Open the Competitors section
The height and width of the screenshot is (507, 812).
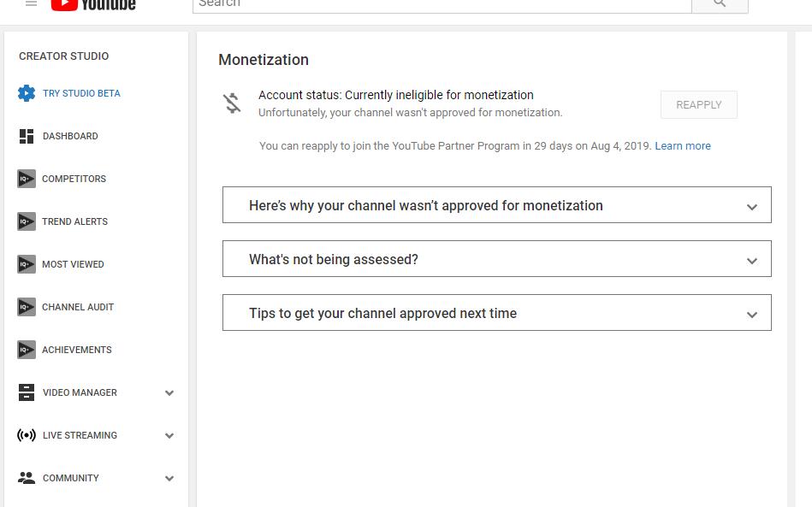pyautogui.click(x=74, y=179)
